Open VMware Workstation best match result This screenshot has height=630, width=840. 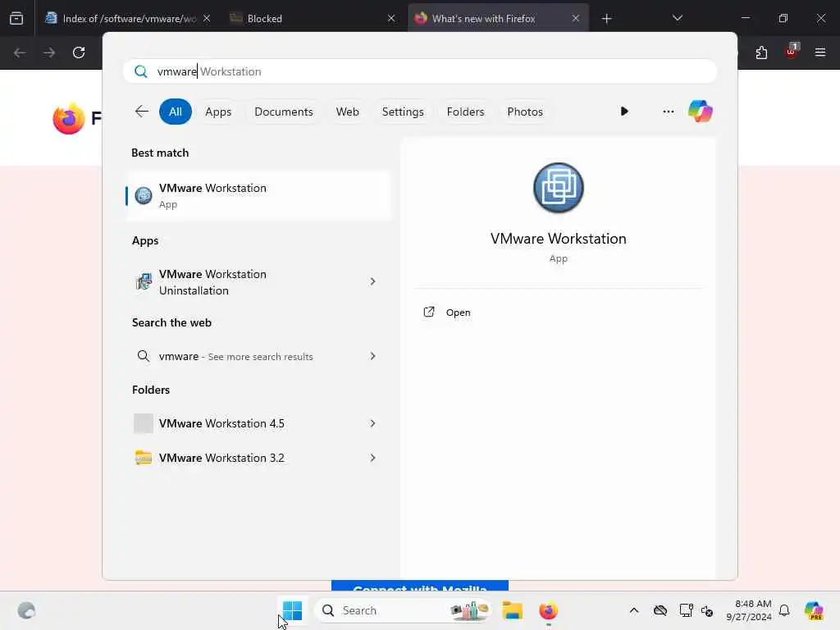click(258, 195)
